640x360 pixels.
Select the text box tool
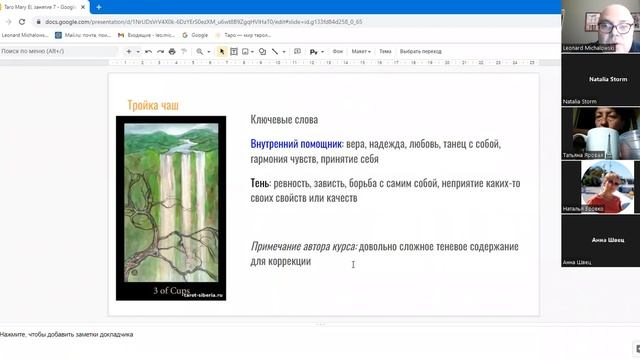pyautogui.click(x=234, y=51)
